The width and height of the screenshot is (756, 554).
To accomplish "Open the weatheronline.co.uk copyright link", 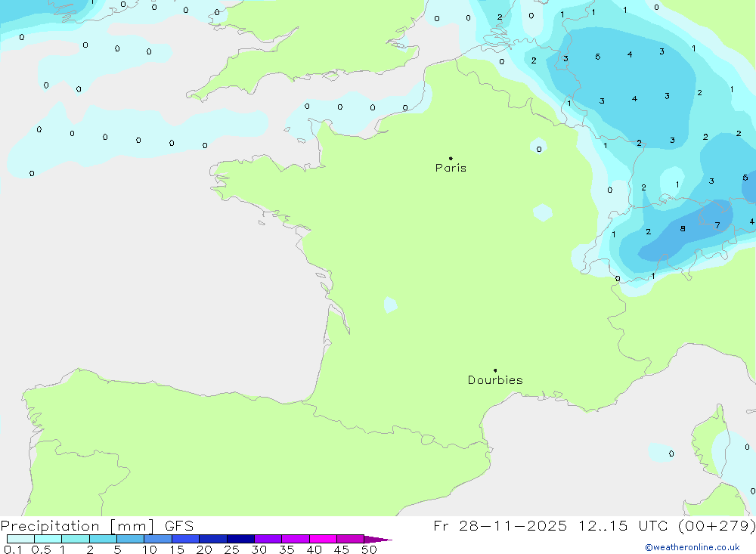I will 692,547.
